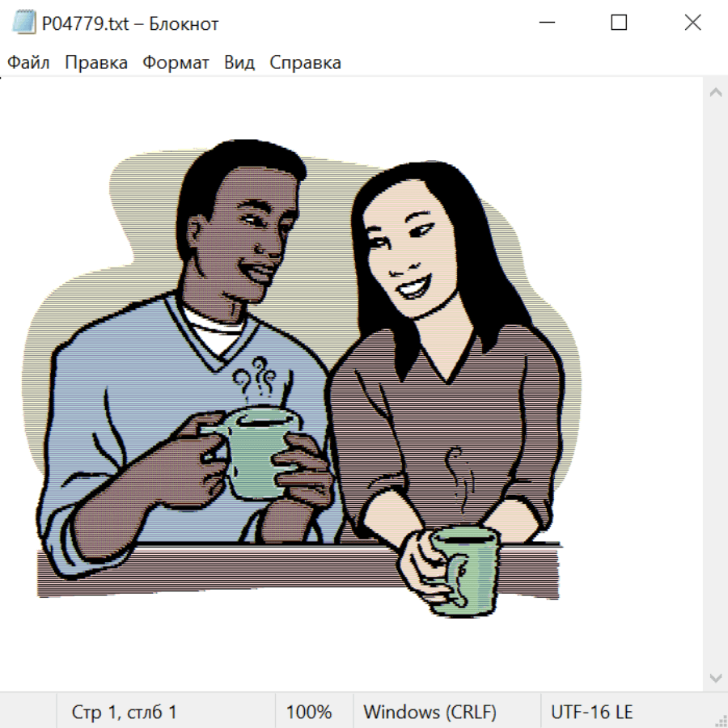Click the Стр 1, стлб 1 status field
The width and height of the screenshot is (728, 728).
125,713
